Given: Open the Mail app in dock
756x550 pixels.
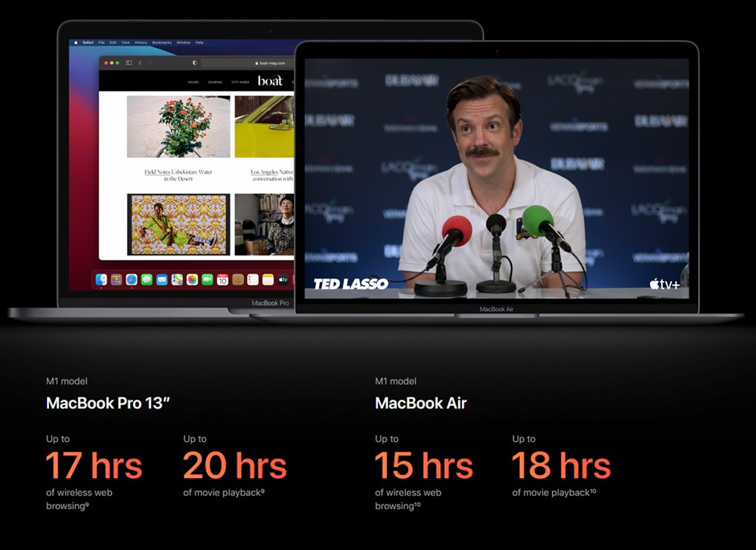Looking at the screenshot, I should point(162,280).
